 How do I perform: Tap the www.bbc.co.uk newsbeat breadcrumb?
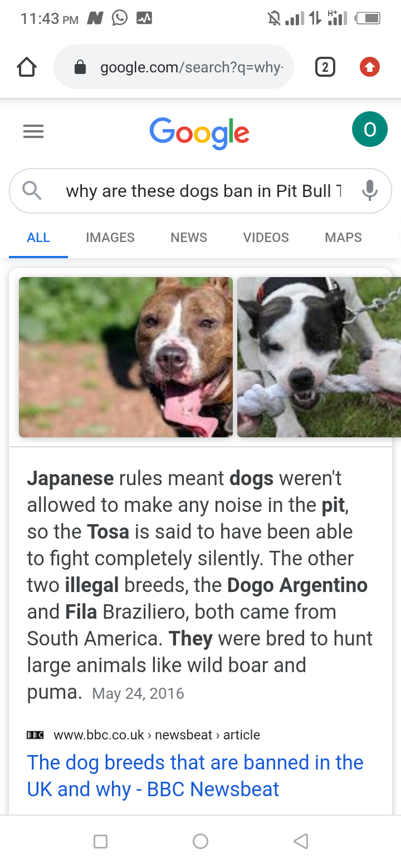pos(157,735)
